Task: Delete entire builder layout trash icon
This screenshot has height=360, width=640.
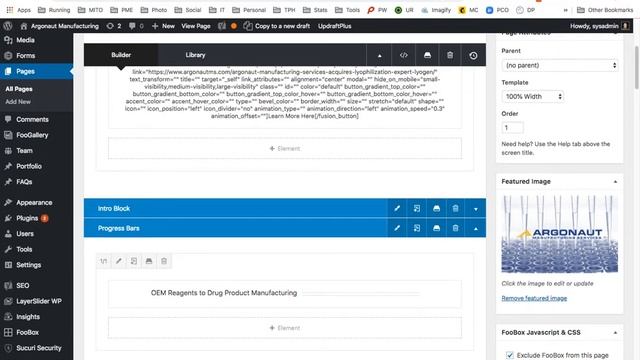Action: pos(450,55)
